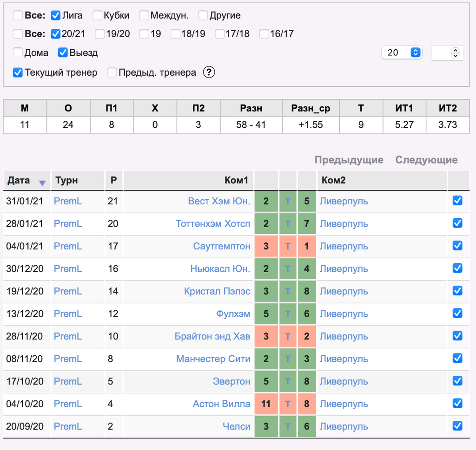This screenshot has width=476, height=450.
Task: Click the numeric stepper field beside the dropdown
Action: pyautogui.click(x=447, y=53)
